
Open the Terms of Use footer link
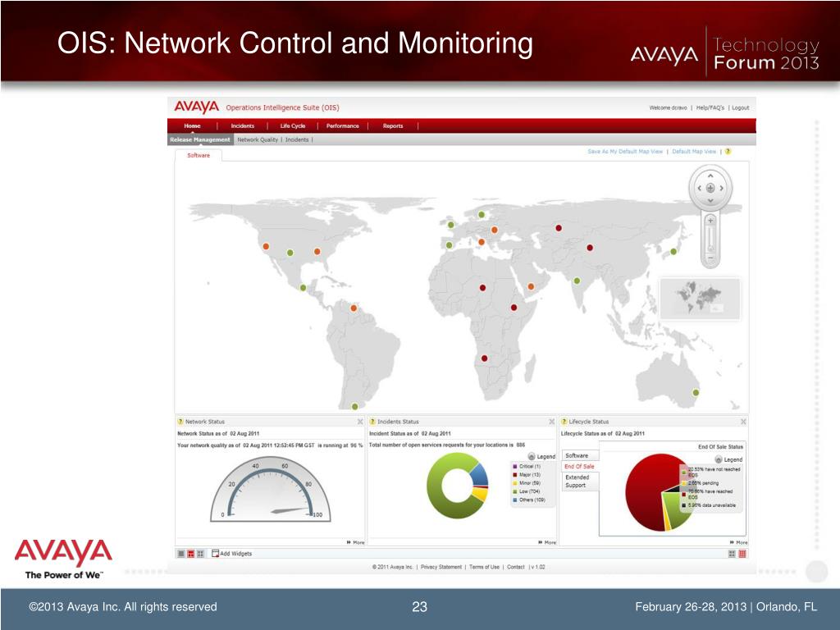click(484, 567)
